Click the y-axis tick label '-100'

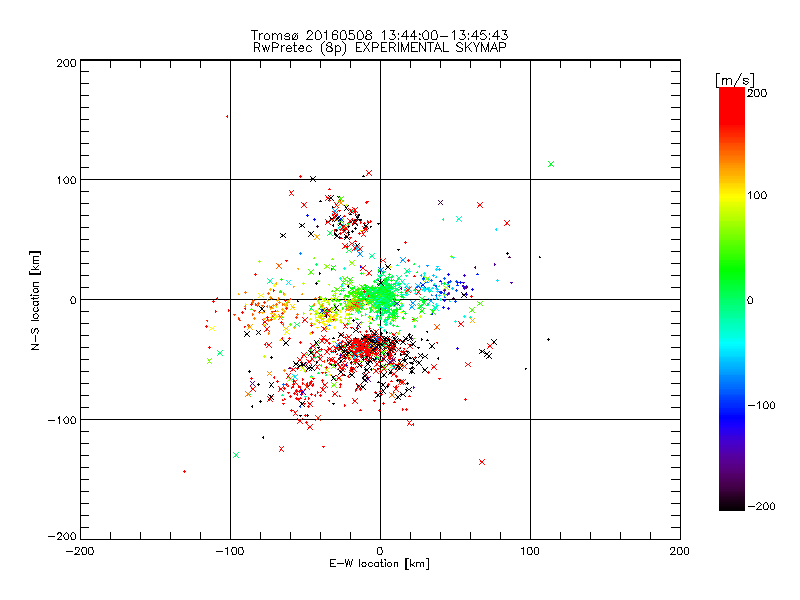(62, 420)
